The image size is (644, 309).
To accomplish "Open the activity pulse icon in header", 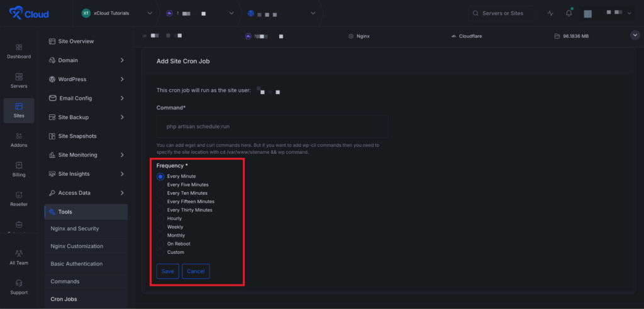I will click(550, 13).
